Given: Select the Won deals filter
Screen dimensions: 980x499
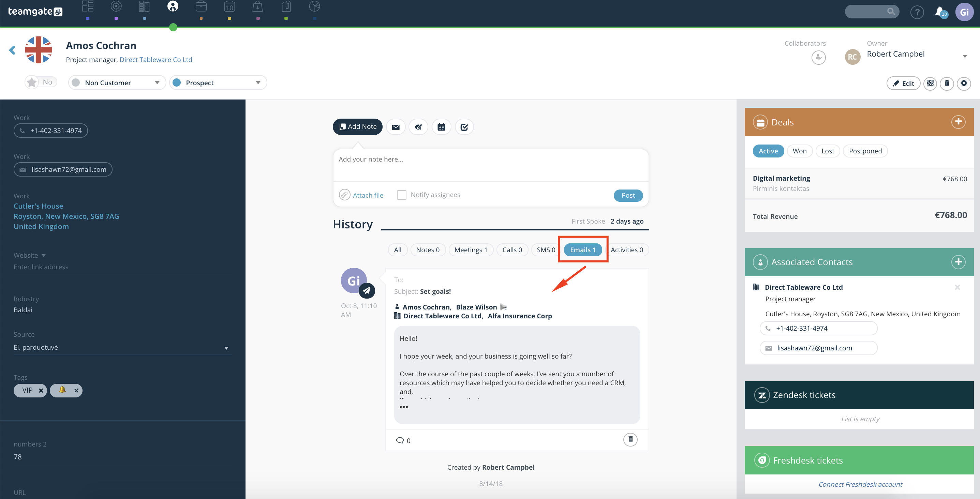Looking at the screenshot, I should 799,151.
